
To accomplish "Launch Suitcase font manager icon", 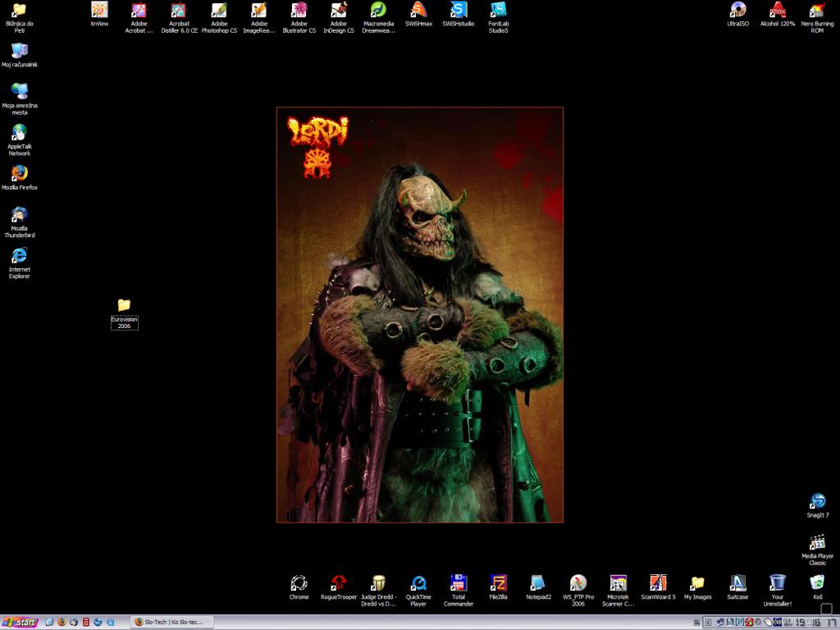I will coord(737,587).
